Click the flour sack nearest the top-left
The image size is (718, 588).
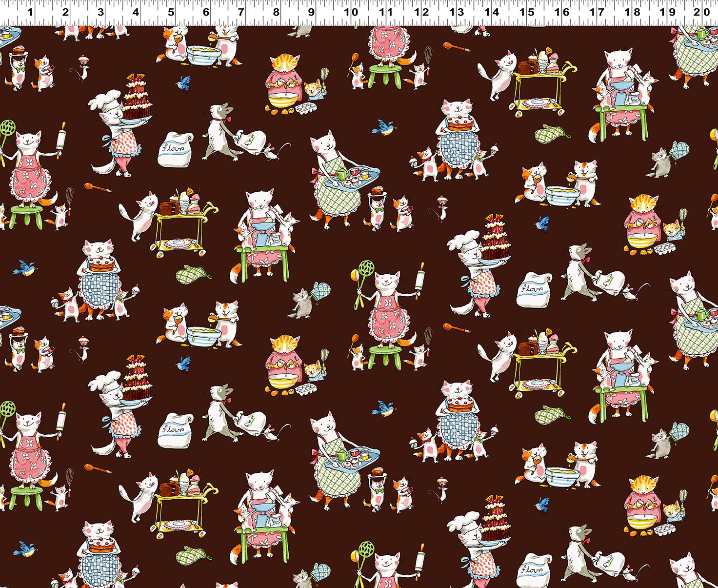coord(175,148)
